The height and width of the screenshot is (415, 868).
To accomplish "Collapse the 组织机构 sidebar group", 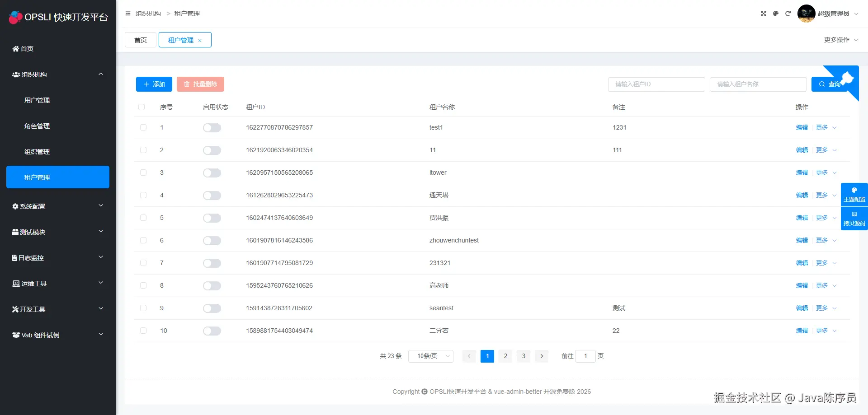I will click(58, 75).
